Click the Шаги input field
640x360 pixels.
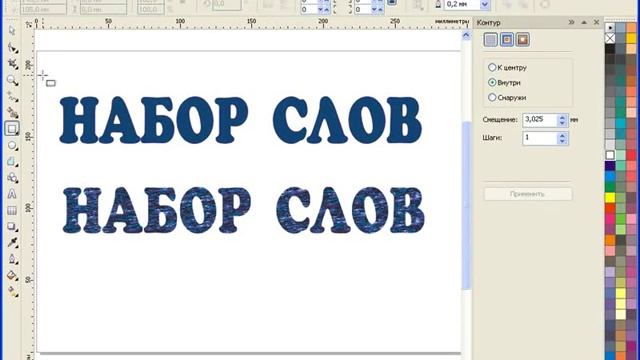click(540, 138)
